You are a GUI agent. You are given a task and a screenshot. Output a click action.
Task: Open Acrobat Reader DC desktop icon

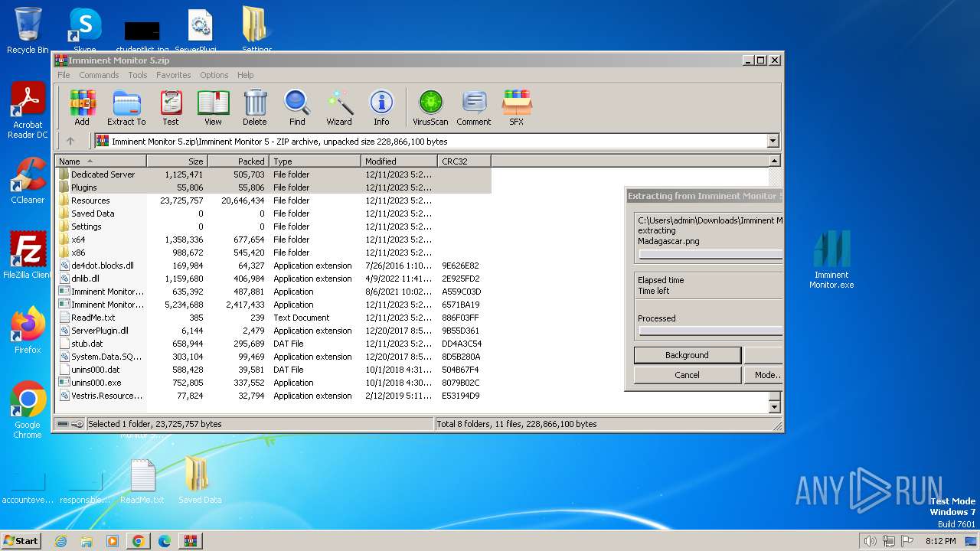[28, 111]
